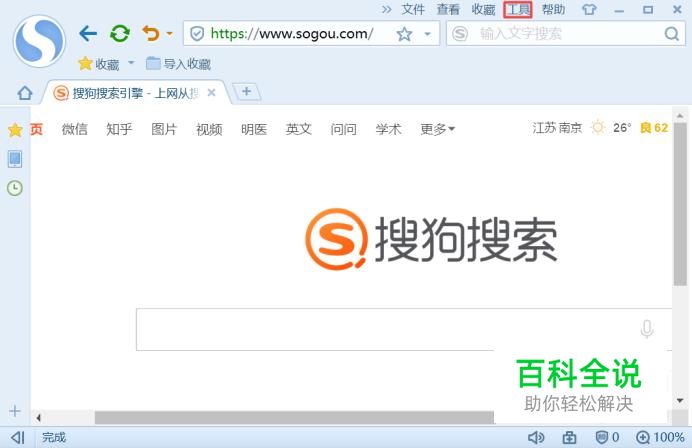Click the 微信 link

coord(75,129)
